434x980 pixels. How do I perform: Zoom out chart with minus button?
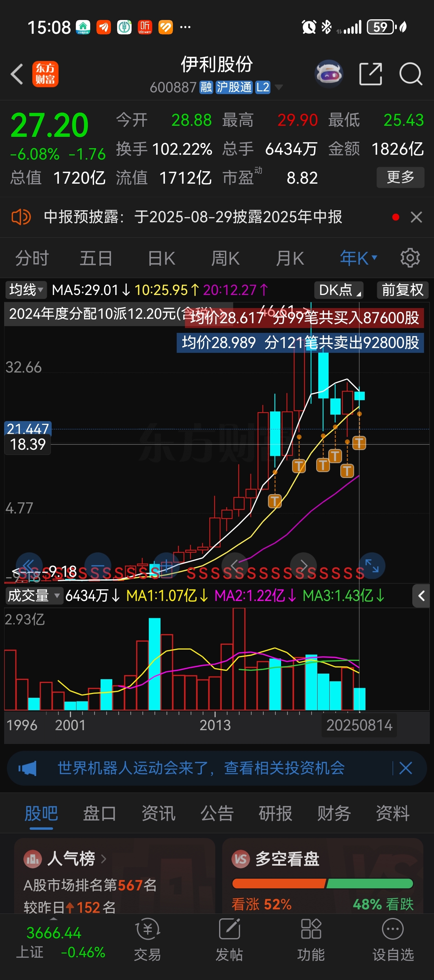point(98,566)
